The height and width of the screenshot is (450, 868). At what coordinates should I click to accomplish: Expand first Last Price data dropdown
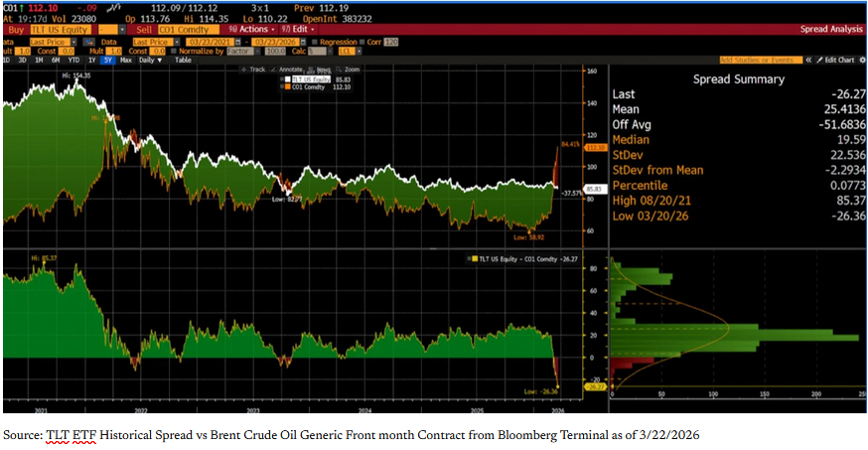(73, 42)
